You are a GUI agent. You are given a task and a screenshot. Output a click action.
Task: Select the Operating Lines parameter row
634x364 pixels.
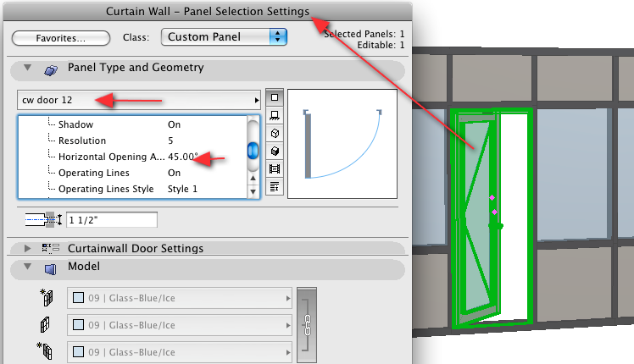[x=132, y=173]
